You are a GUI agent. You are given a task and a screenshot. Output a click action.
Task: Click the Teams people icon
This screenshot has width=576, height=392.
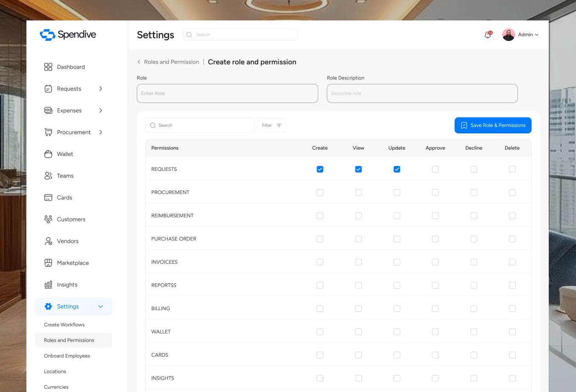point(48,176)
